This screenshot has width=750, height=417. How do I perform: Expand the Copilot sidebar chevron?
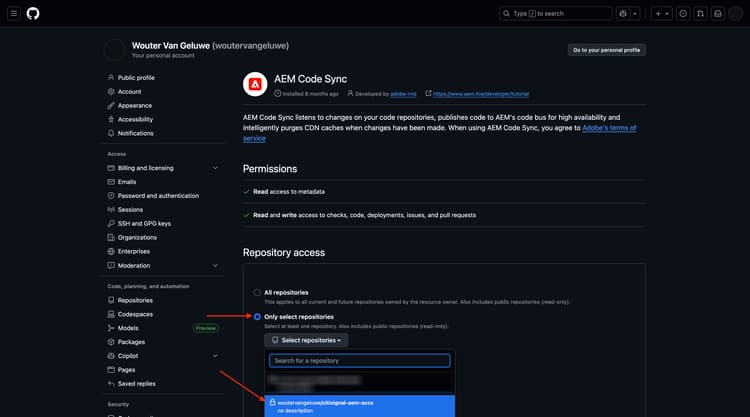[x=215, y=356]
